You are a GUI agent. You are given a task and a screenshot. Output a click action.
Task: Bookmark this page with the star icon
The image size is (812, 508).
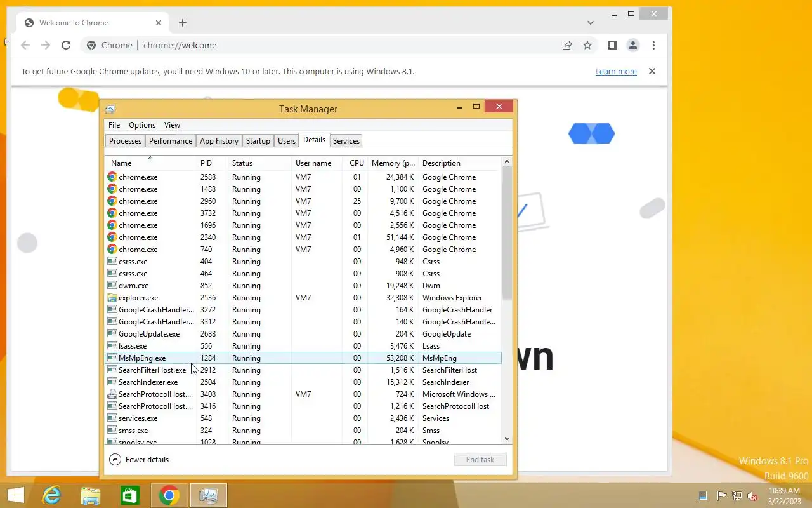587,45
